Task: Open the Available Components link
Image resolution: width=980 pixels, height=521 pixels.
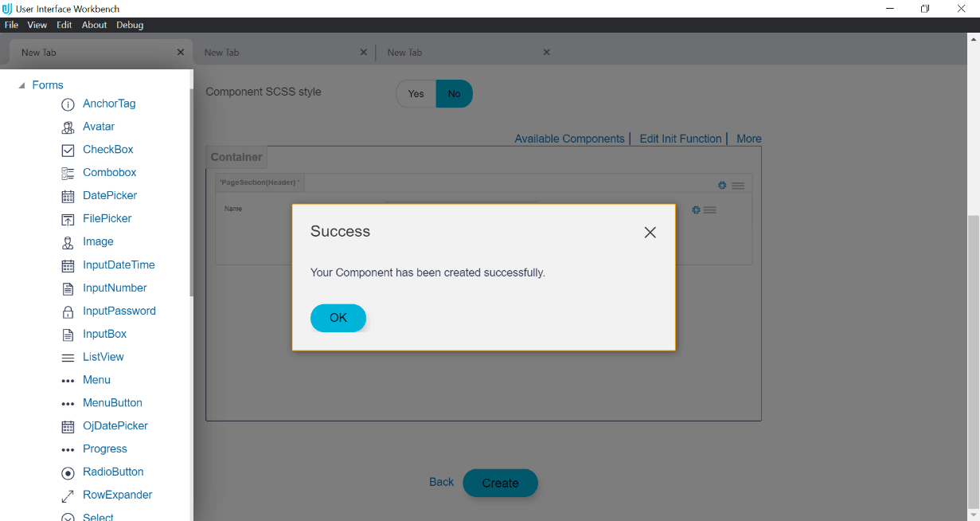Action: pyautogui.click(x=570, y=139)
